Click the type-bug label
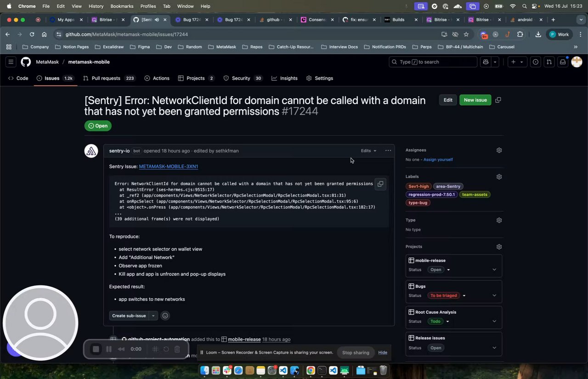The image size is (588, 379). click(x=418, y=203)
